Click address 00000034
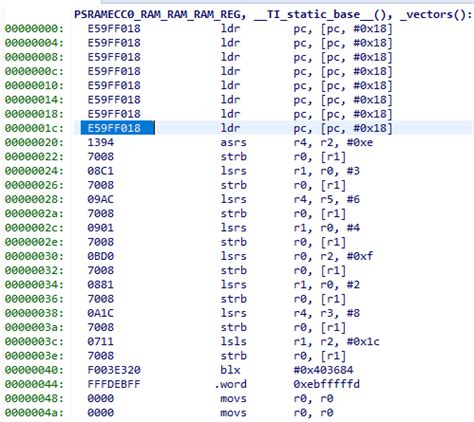The height and width of the screenshot is (422, 474). [x=34, y=285]
